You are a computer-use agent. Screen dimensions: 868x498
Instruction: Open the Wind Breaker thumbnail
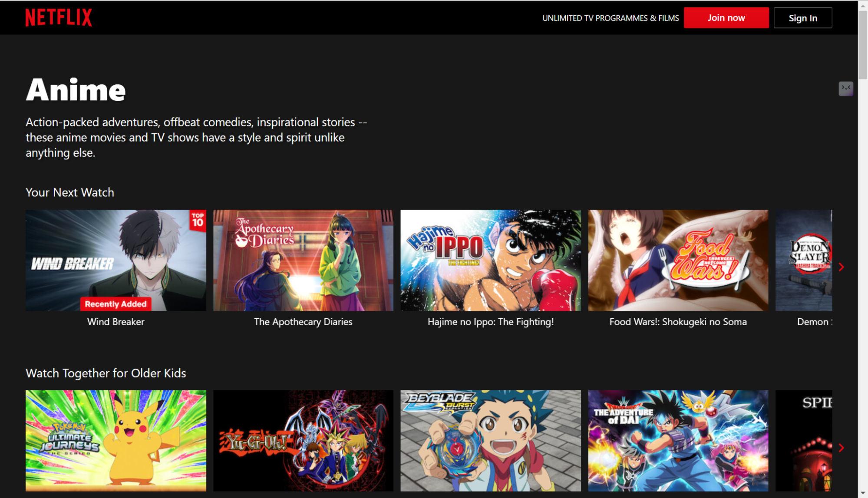(x=116, y=260)
